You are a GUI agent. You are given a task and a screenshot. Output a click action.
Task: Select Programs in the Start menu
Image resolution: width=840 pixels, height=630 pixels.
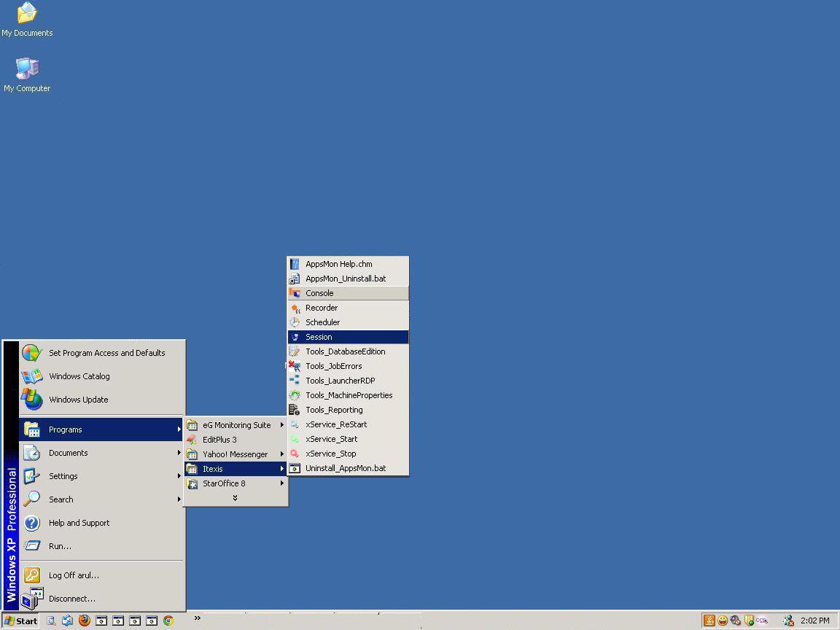[102, 429]
